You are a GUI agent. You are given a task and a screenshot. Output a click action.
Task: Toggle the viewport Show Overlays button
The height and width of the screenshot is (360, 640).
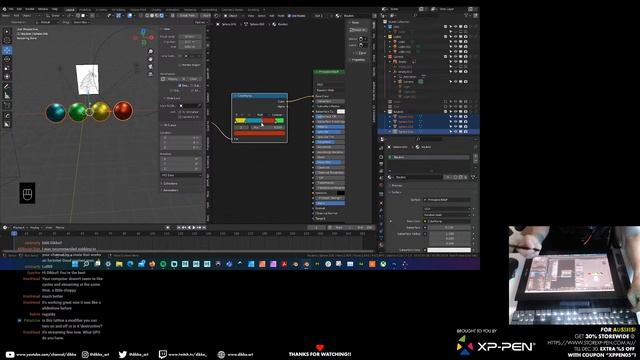click(130, 16)
